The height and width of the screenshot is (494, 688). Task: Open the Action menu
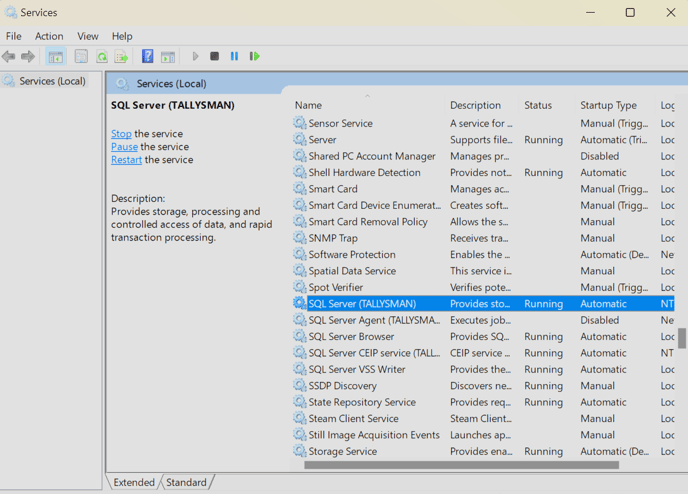49,36
